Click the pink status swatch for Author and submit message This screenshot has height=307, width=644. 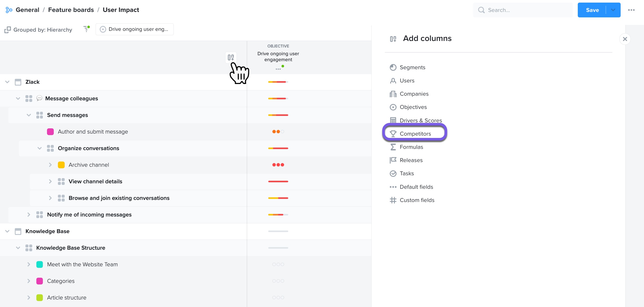coord(50,132)
